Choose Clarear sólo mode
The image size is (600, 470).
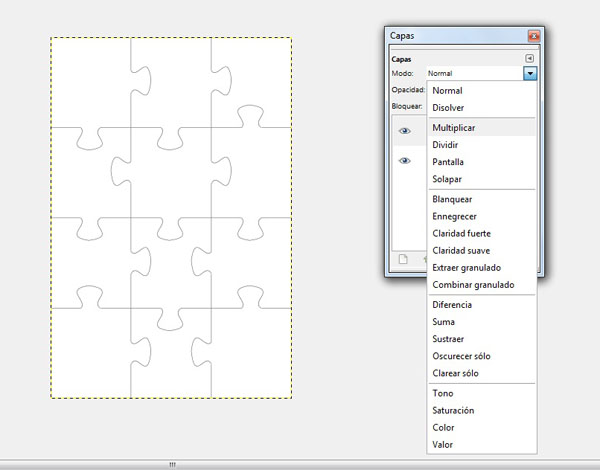tap(482, 373)
